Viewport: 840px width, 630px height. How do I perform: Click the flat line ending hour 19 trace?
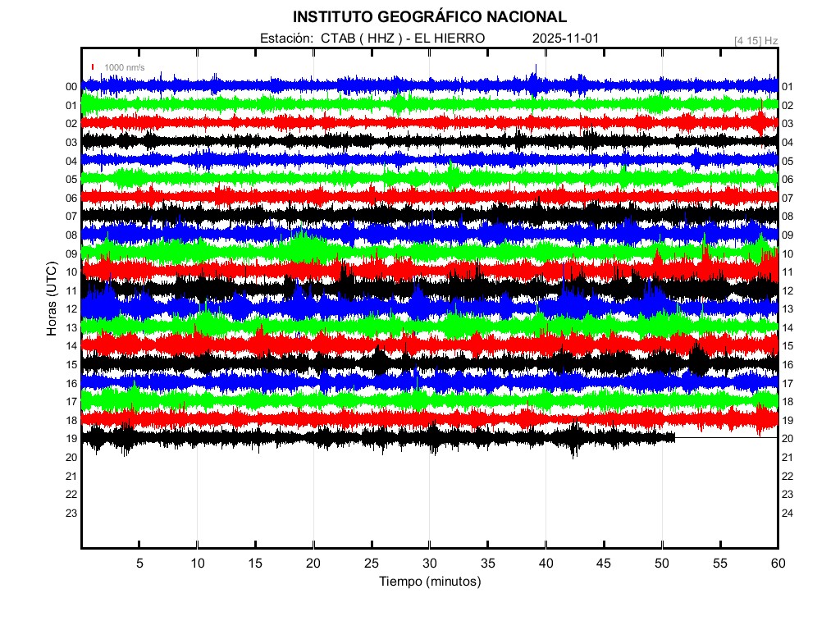click(726, 438)
